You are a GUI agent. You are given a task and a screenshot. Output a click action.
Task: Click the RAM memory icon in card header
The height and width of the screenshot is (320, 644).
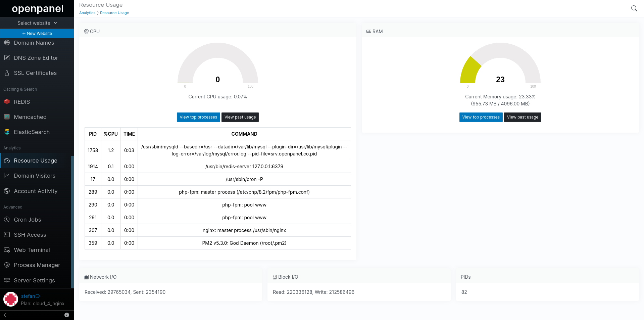click(x=368, y=31)
